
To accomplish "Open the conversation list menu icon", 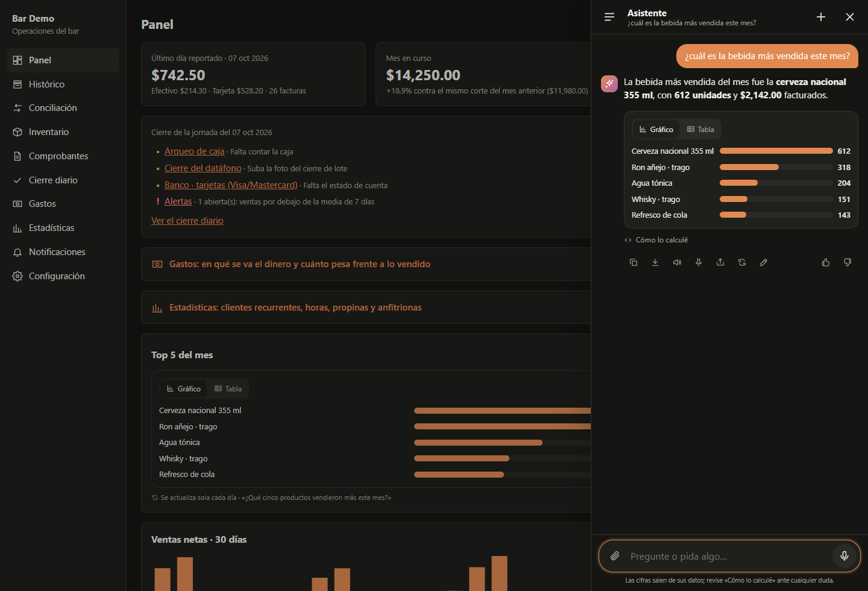I will coord(609,17).
